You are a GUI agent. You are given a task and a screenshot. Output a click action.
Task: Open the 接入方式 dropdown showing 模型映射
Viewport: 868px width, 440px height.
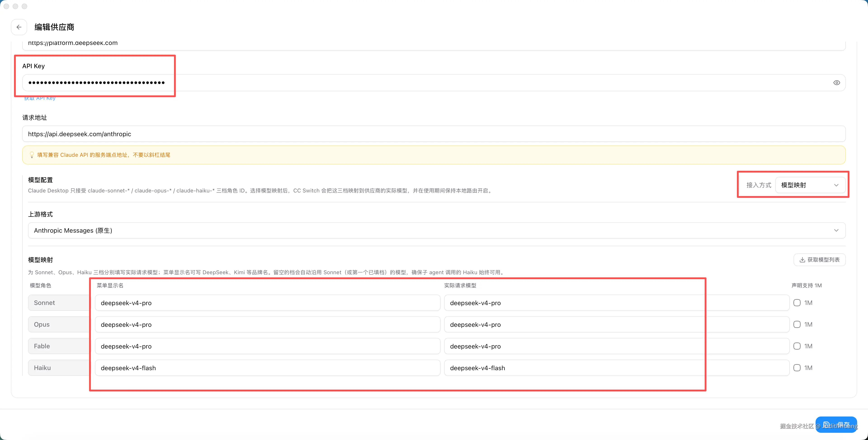tap(810, 185)
